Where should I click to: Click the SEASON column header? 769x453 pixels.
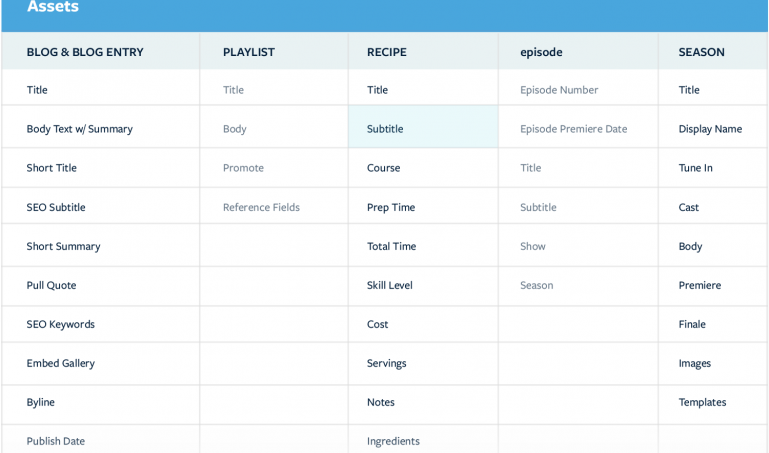point(713,51)
